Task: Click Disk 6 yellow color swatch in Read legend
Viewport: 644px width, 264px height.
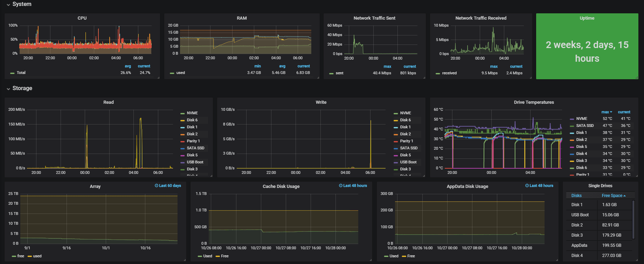Action: pos(182,120)
